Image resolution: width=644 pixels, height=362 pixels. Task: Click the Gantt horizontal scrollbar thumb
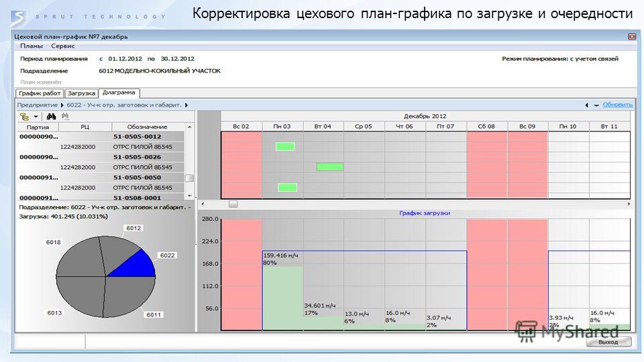point(233,204)
